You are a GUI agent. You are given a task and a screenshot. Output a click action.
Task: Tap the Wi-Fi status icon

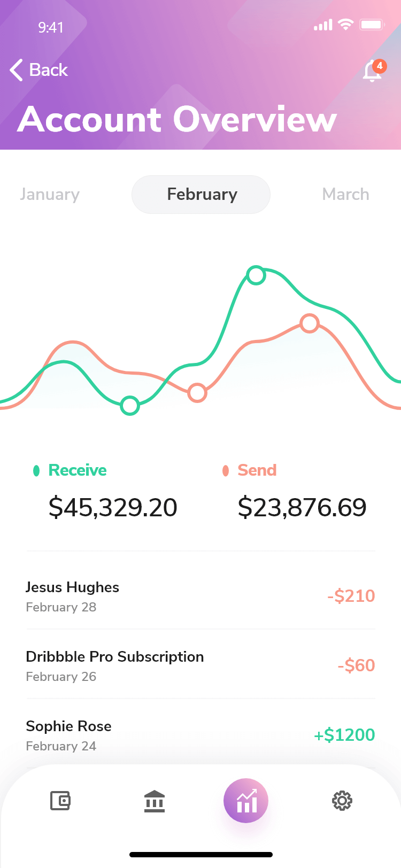coord(346,25)
